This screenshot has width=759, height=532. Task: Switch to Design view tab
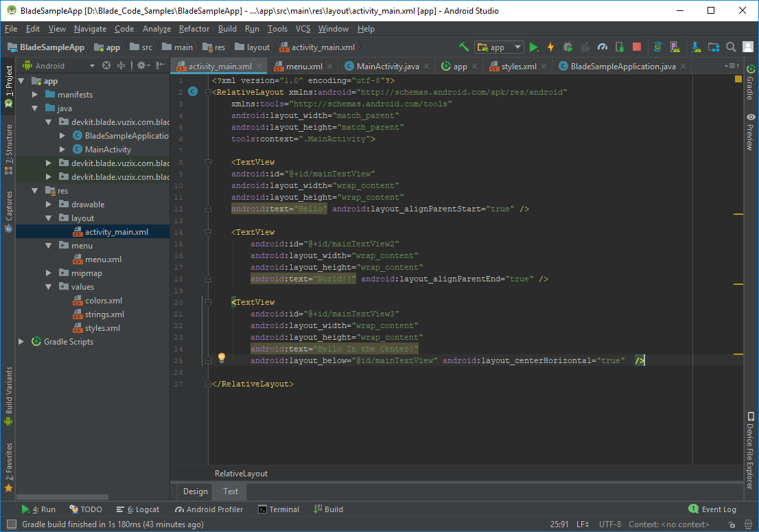[195, 491]
